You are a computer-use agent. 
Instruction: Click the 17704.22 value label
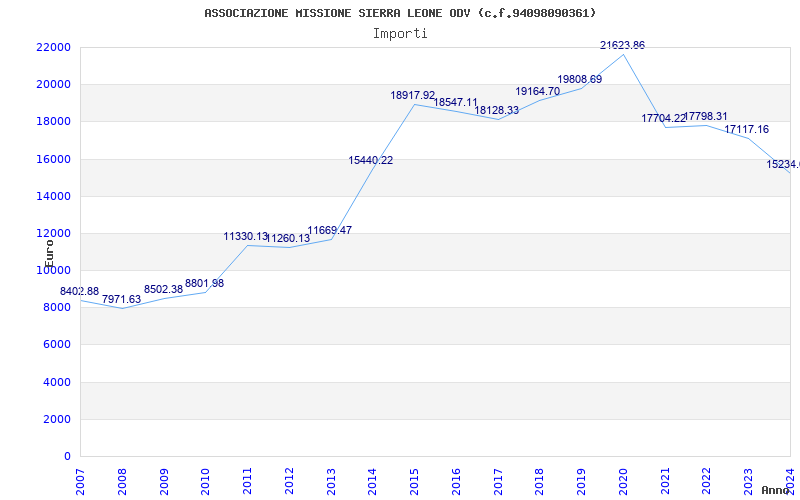[x=663, y=118]
